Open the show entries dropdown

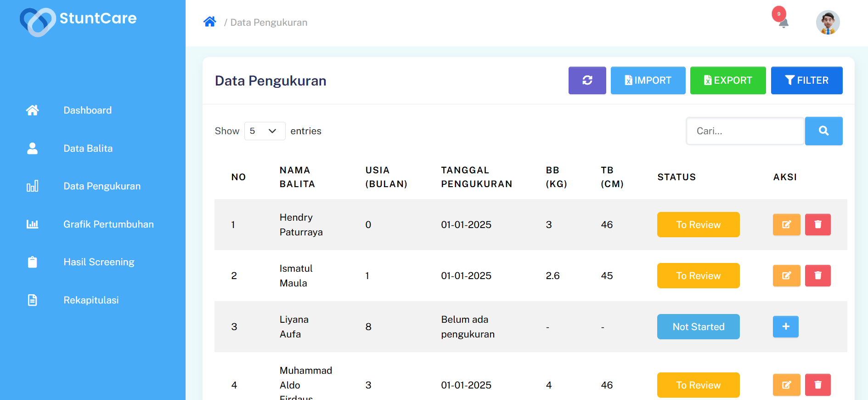pos(265,131)
